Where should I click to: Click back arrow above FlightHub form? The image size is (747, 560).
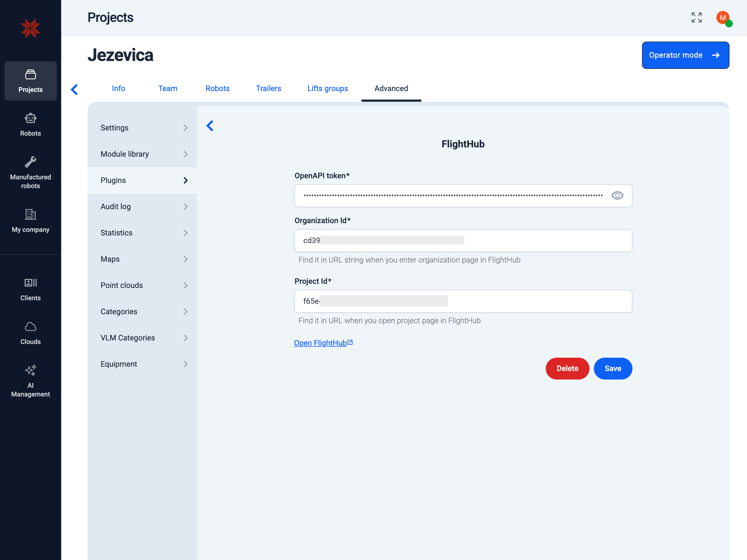(x=210, y=126)
